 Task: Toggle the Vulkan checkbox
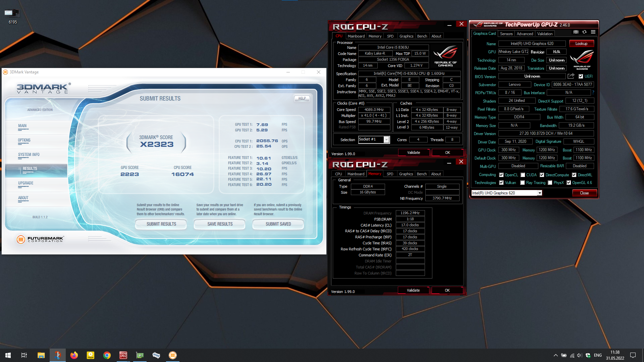pos(501,183)
